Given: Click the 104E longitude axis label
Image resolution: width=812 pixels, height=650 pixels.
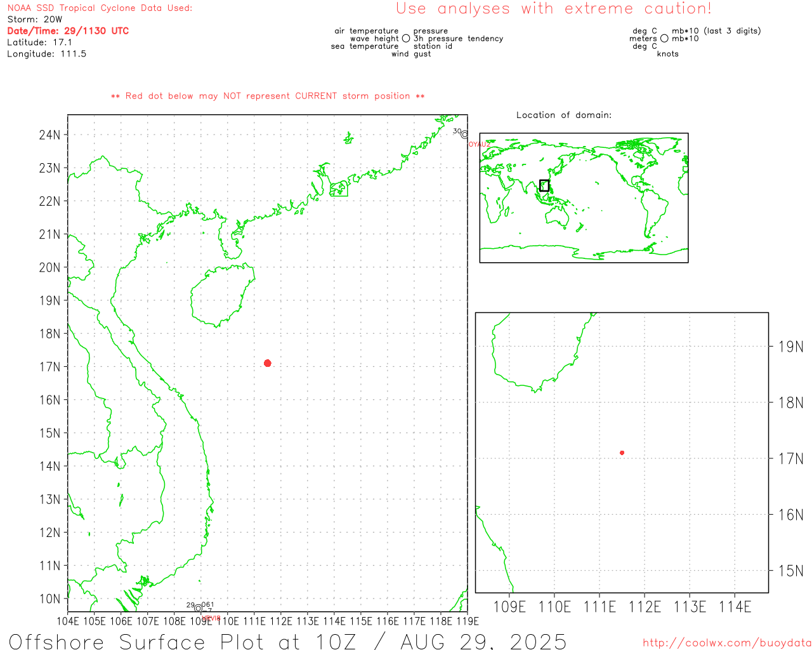Looking at the screenshot, I should coord(68,621).
